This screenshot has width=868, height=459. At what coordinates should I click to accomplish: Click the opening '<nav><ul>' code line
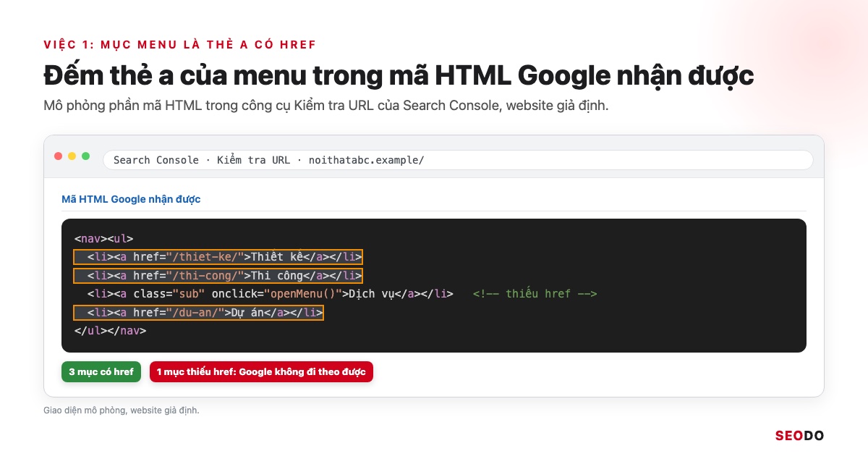pos(103,238)
